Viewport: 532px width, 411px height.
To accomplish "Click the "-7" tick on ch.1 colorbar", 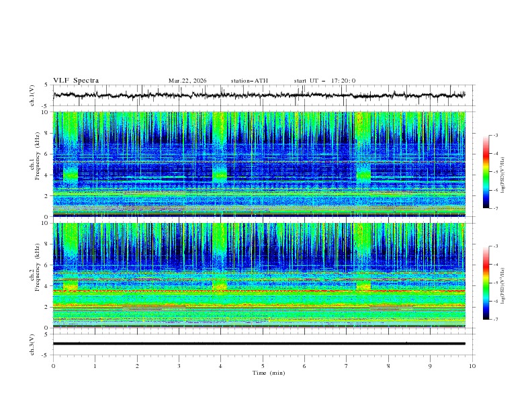I will coord(495,208).
